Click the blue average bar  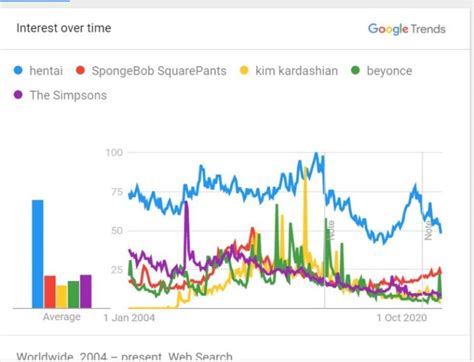(x=38, y=254)
